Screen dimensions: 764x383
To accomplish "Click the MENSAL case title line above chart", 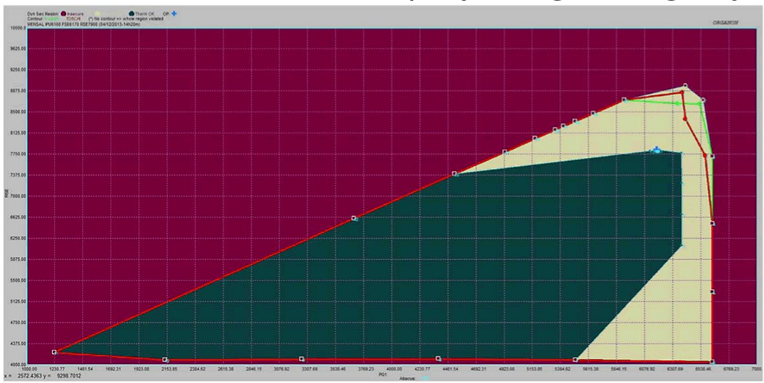I will pos(84,23).
